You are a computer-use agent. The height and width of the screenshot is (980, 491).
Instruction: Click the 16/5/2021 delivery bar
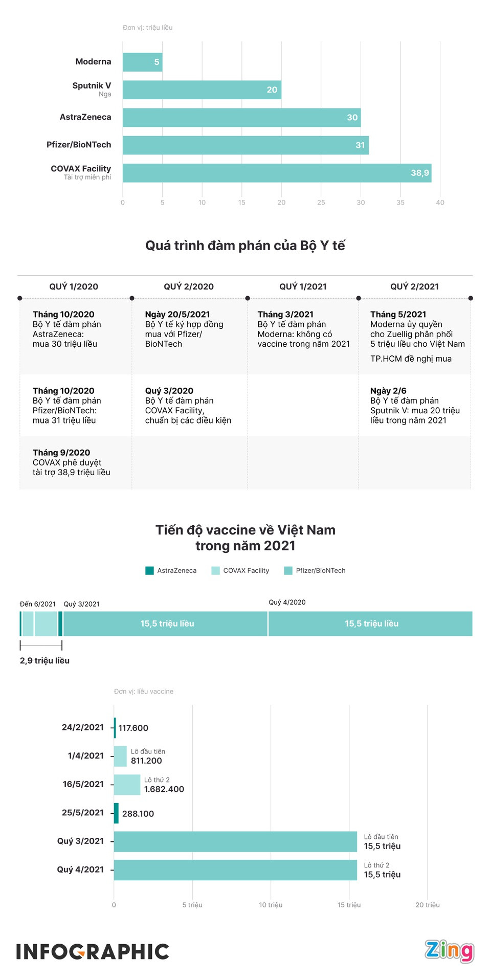[127, 785]
